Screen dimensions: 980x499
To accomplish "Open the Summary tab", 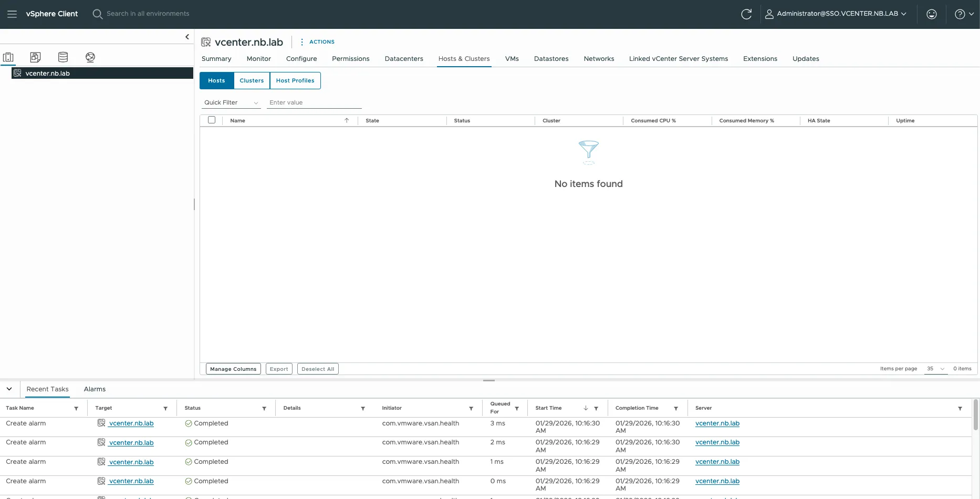I will point(216,59).
